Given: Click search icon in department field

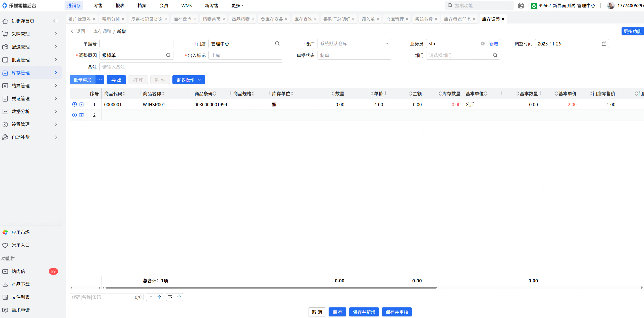Looking at the screenshot, I should pyautogui.click(x=495, y=55).
